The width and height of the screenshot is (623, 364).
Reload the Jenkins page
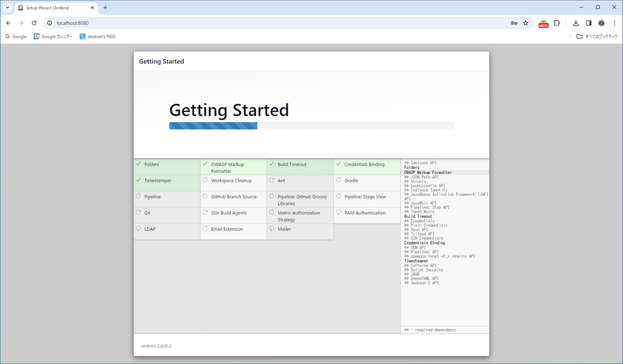(x=34, y=23)
